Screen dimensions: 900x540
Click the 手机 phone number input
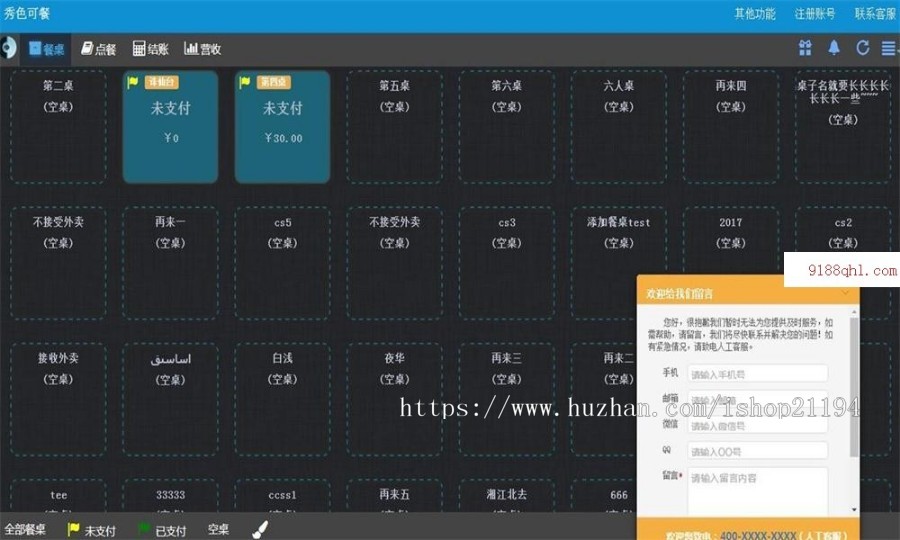pos(758,374)
